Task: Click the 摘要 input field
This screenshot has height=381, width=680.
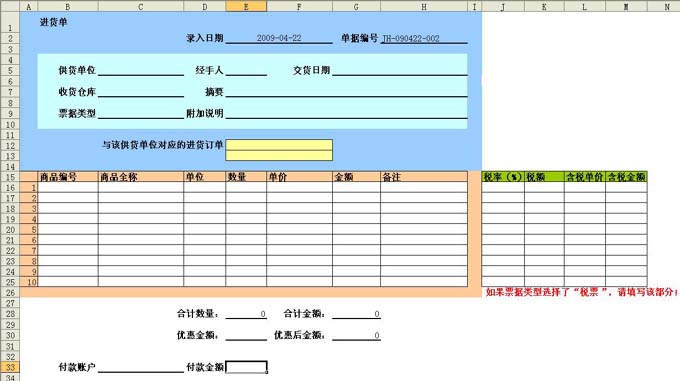Action: 347,92
